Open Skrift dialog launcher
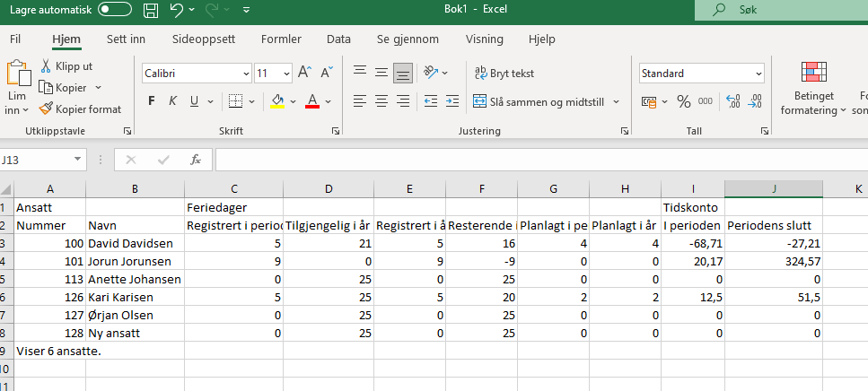The image size is (868, 391). (335, 131)
